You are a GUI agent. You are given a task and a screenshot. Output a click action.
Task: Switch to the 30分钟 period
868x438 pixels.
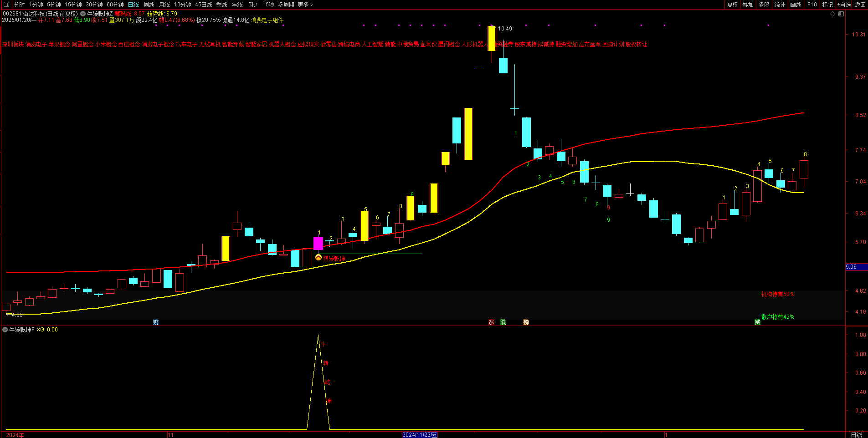coord(94,5)
